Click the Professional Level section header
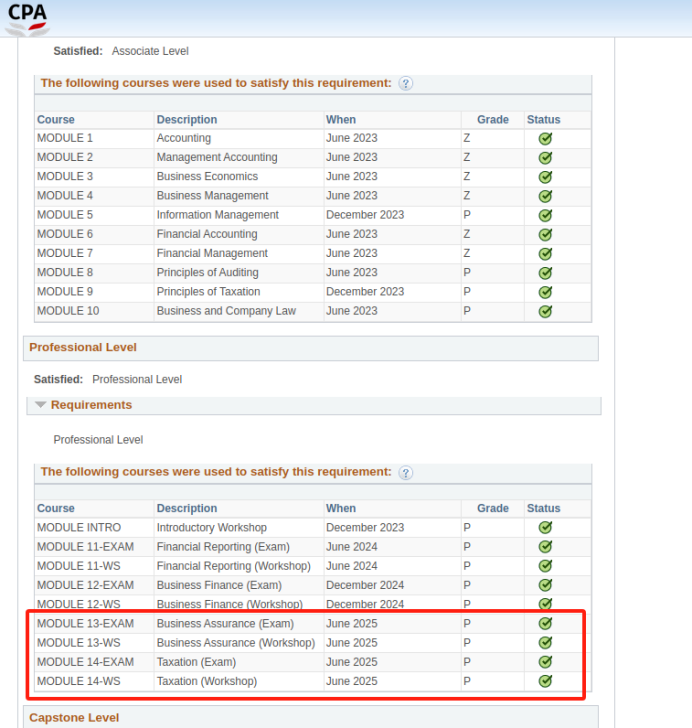 (83, 348)
